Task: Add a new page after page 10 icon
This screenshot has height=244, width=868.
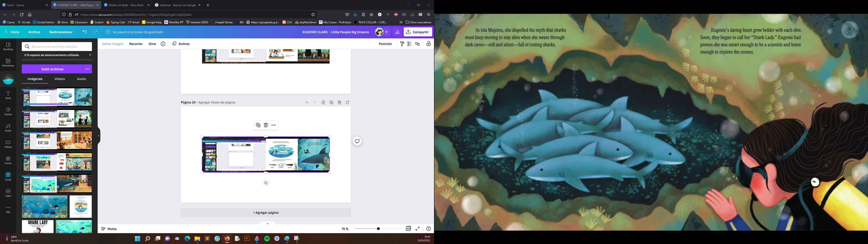Action: coord(348,102)
